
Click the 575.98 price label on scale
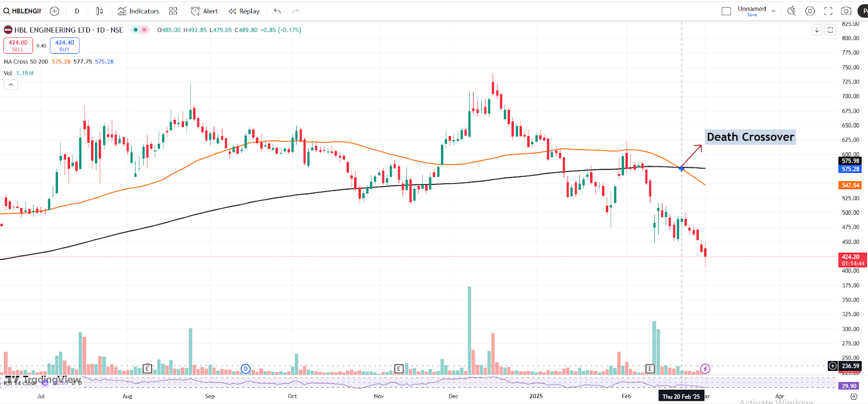850,161
